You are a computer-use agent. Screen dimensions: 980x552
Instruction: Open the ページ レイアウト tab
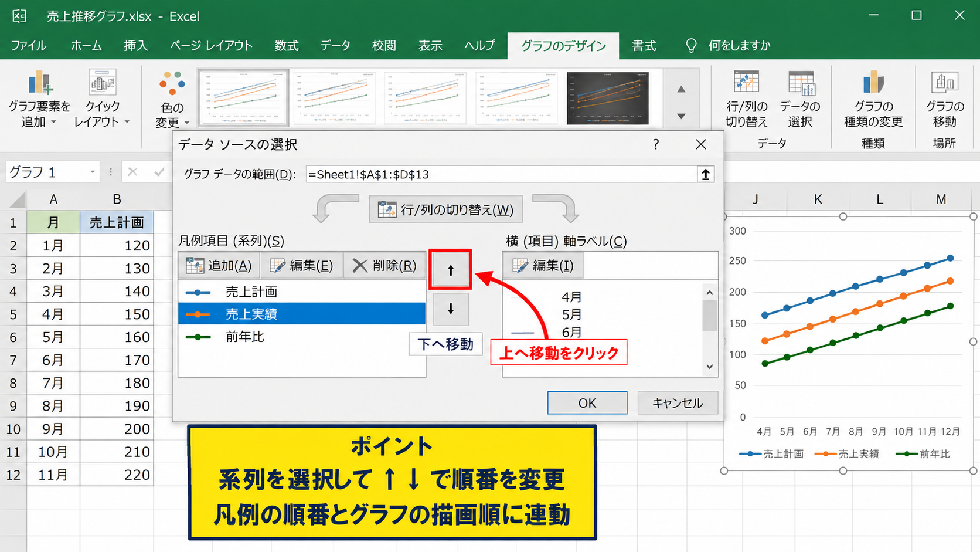pos(211,46)
